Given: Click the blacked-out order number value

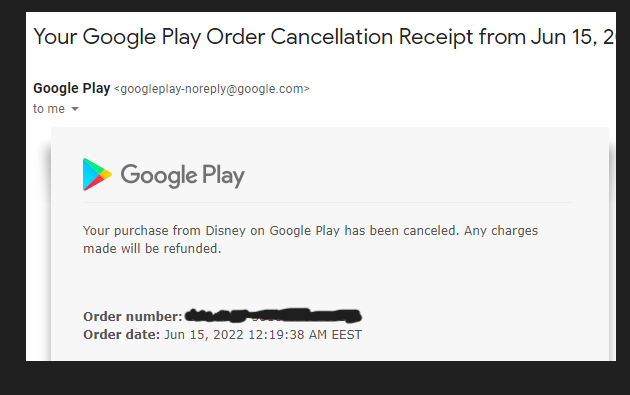Looking at the screenshot, I should (x=273, y=316).
